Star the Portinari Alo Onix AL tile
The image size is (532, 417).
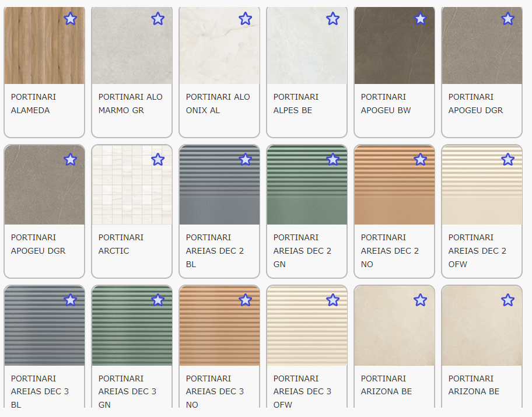tap(245, 19)
